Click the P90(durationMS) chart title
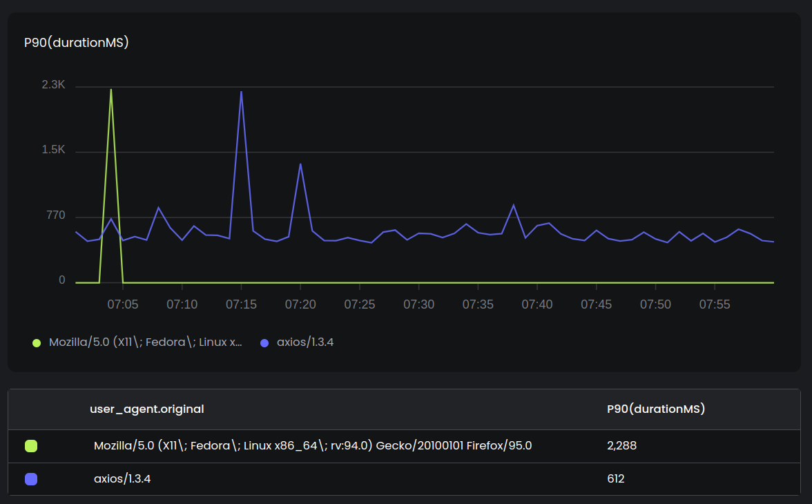812x504 pixels. coord(77,43)
